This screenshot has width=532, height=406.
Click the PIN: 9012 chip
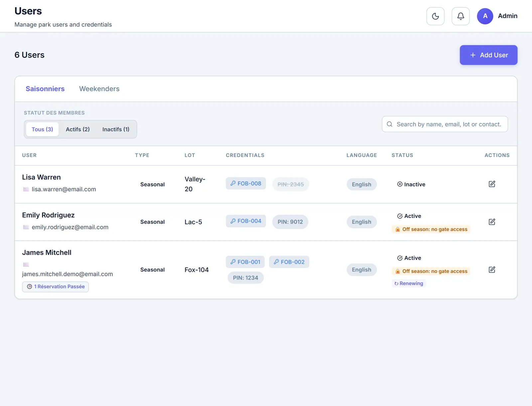tap(290, 222)
